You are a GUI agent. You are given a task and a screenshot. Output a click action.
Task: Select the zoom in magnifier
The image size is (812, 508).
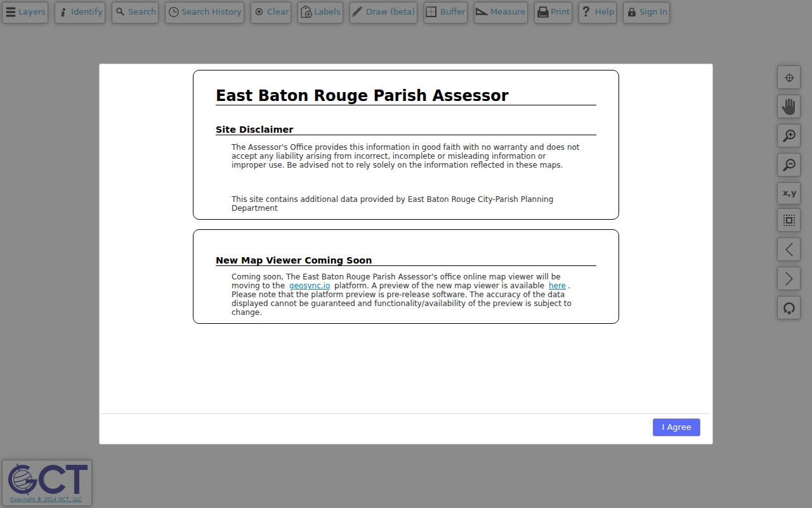789,135
